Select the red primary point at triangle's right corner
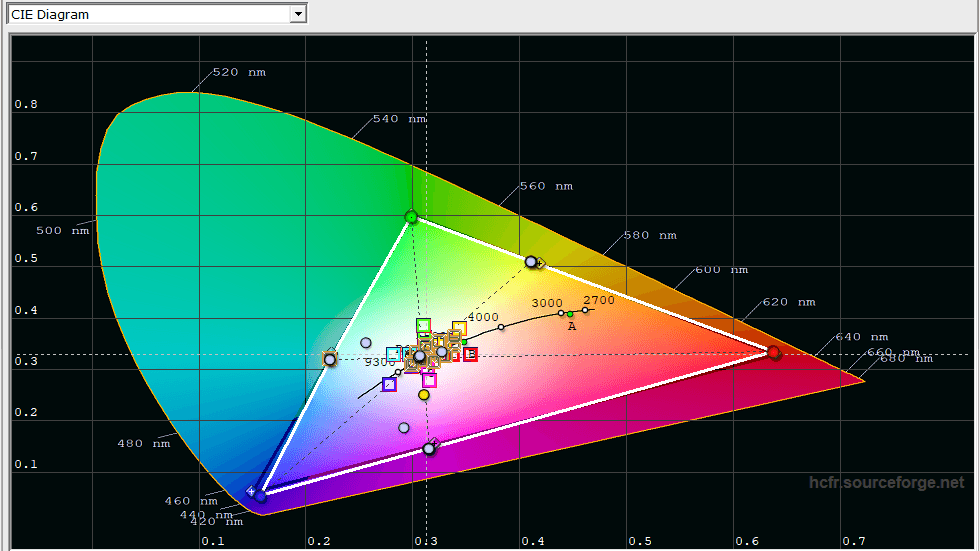 tap(773, 352)
